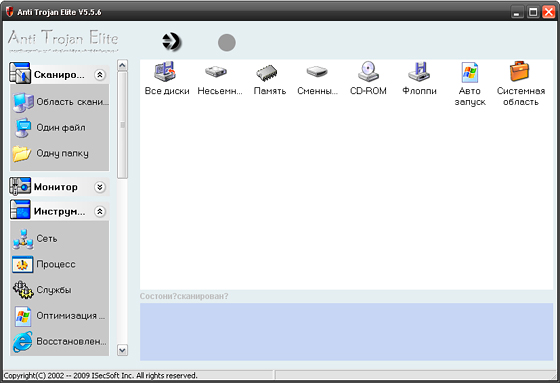Collapse the Инструм... section chevron
The image size is (560, 383).
pyautogui.click(x=100, y=212)
